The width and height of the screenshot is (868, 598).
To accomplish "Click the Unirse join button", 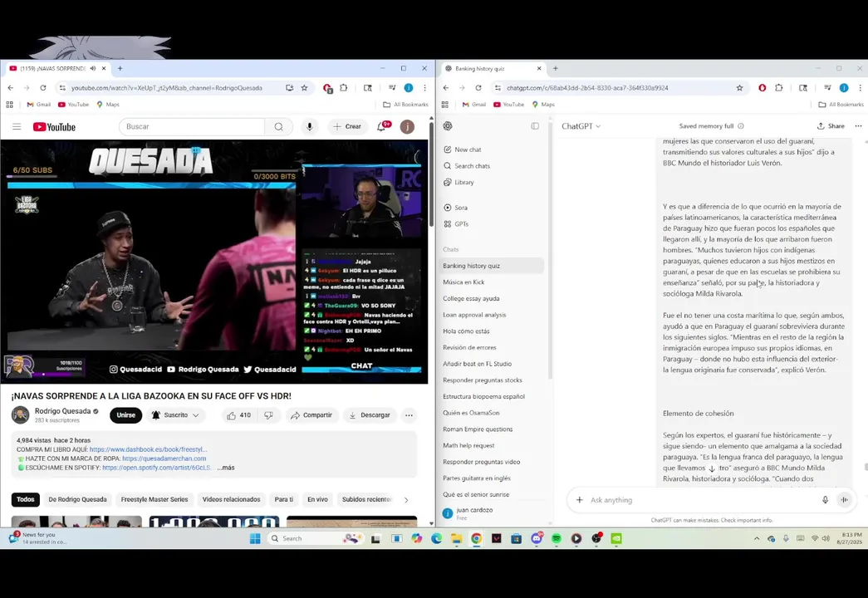I will point(125,415).
